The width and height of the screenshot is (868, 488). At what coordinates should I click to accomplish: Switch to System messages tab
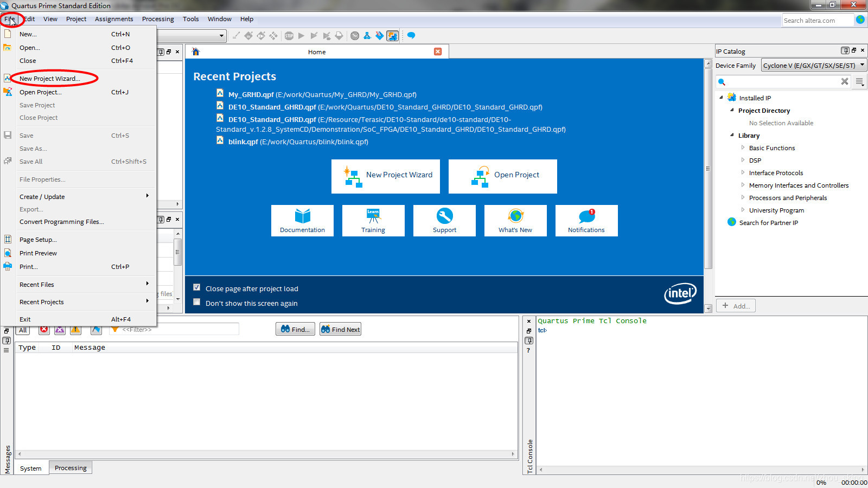pyautogui.click(x=30, y=468)
